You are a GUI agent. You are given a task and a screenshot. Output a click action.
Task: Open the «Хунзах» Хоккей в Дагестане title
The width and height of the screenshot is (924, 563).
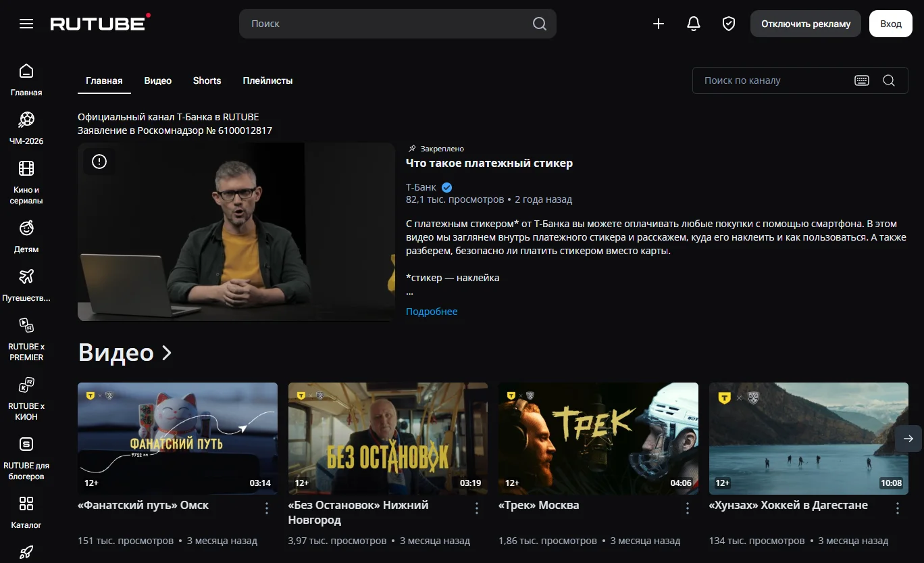pyautogui.click(x=788, y=506)
